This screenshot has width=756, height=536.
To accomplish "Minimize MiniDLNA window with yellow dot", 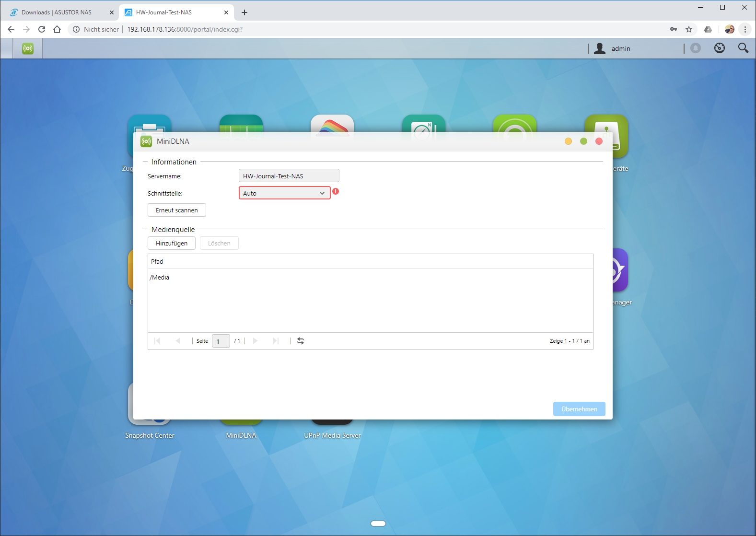I will click(568, 141).
